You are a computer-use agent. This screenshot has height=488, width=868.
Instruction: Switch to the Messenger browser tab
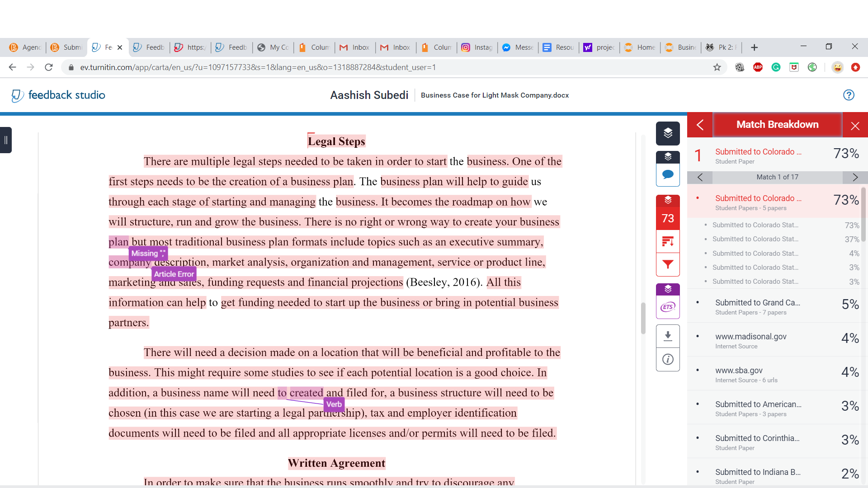click(x=518, y=47)
